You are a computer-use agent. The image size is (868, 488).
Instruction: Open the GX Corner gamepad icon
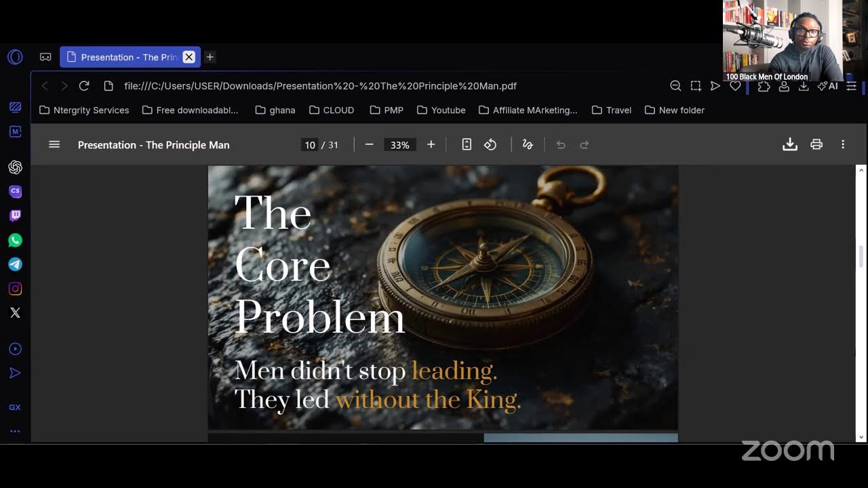45,57
